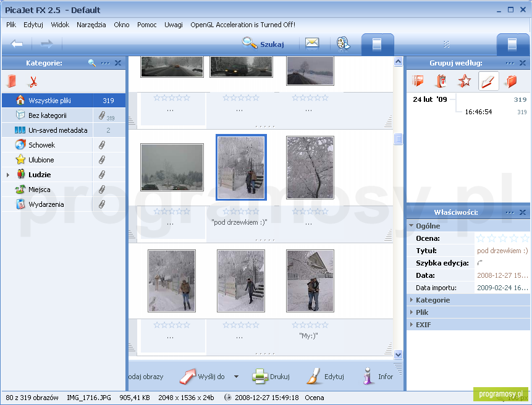532x405 pixels.
Task: Click the paperclip icon next to Ludzie
Action: (101, 175)
